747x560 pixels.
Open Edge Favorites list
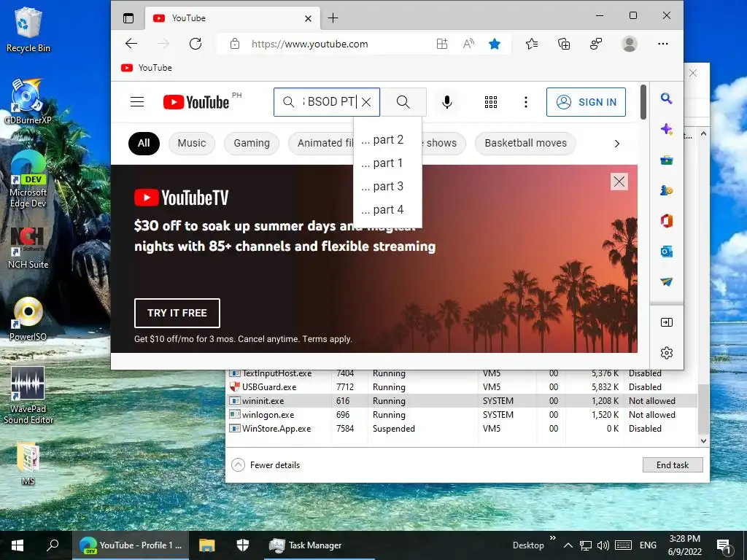[x=532, y=44]
